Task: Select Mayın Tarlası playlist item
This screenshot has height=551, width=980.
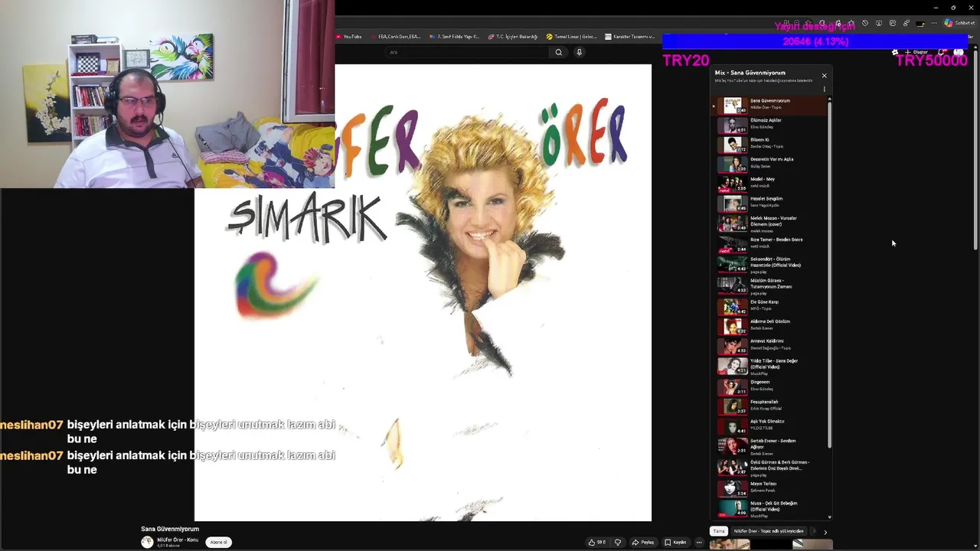Action: [769, 487]
